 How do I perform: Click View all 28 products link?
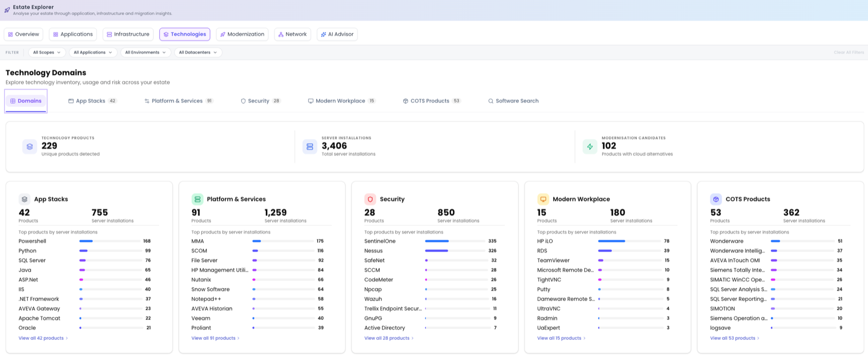tap(389, 338)
